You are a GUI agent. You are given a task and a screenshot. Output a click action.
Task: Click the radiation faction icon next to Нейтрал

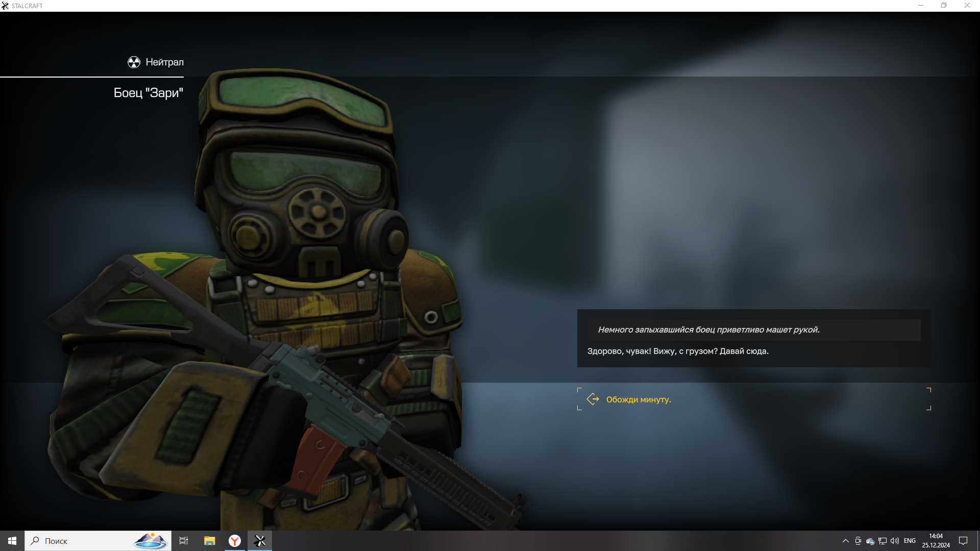pos(134,62)
